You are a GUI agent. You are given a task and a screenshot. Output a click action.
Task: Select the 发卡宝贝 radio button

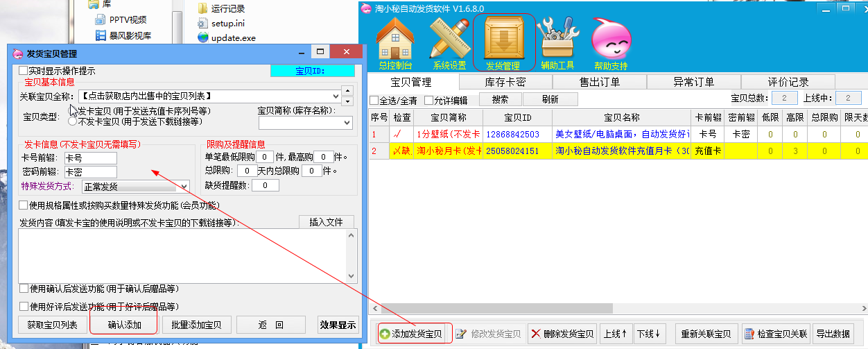(72, 110)
